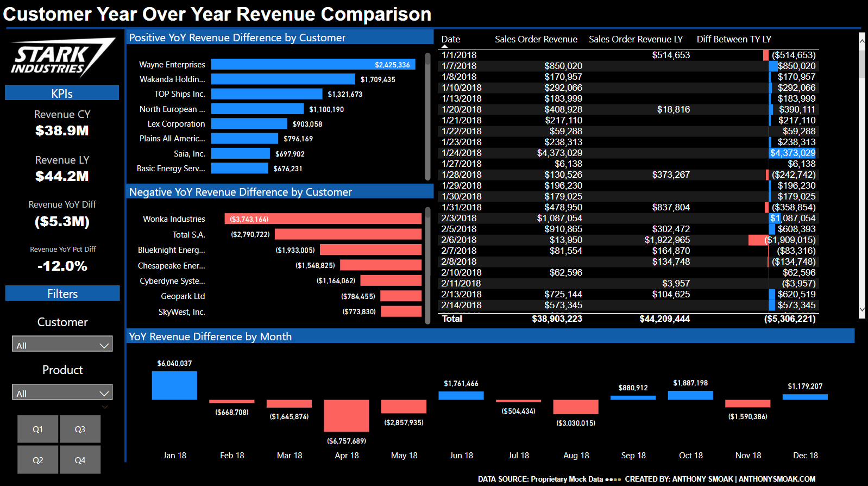Select the Wonka Industries negative bar

[323, 219]
